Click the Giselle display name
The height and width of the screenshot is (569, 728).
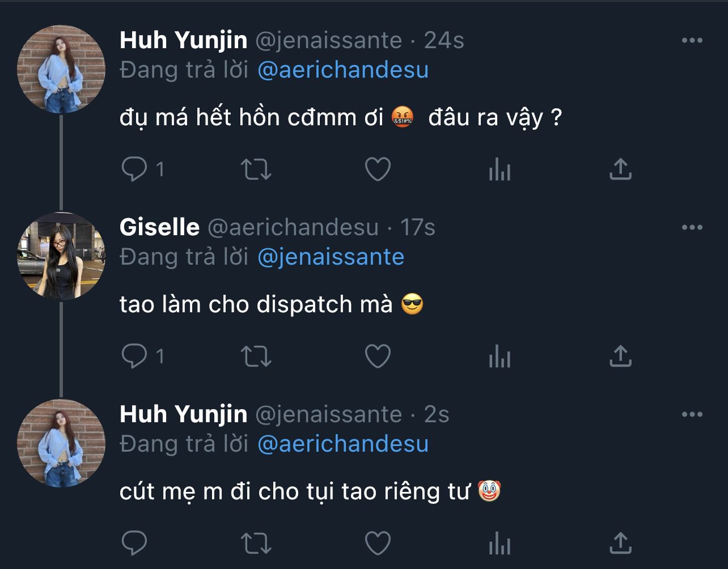(x=159, y=228)
